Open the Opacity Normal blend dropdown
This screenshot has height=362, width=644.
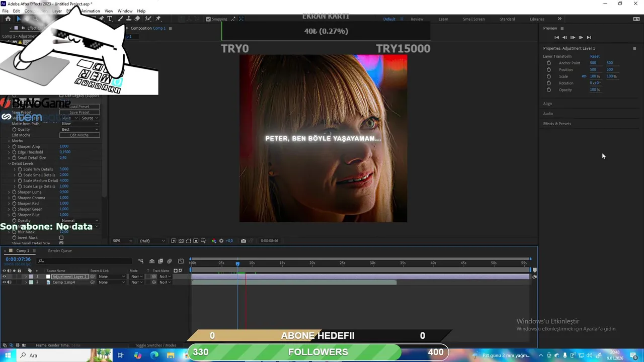coord(79,221)
